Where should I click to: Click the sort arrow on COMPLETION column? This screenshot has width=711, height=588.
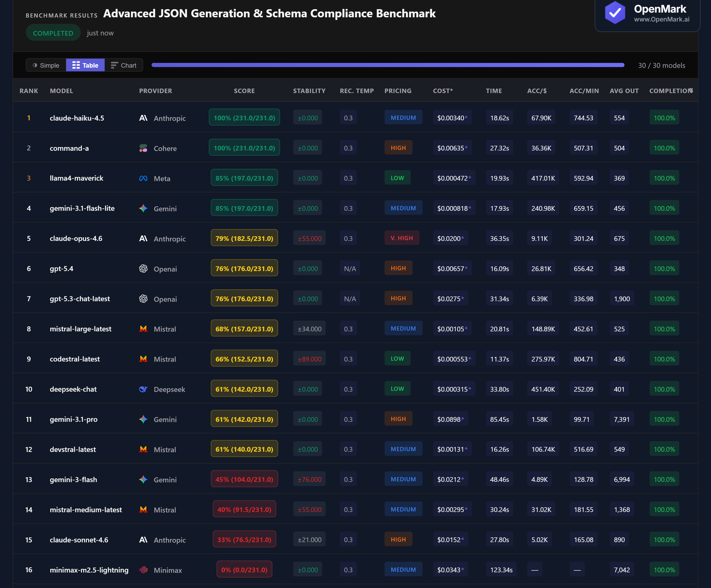tap(691, 90)
